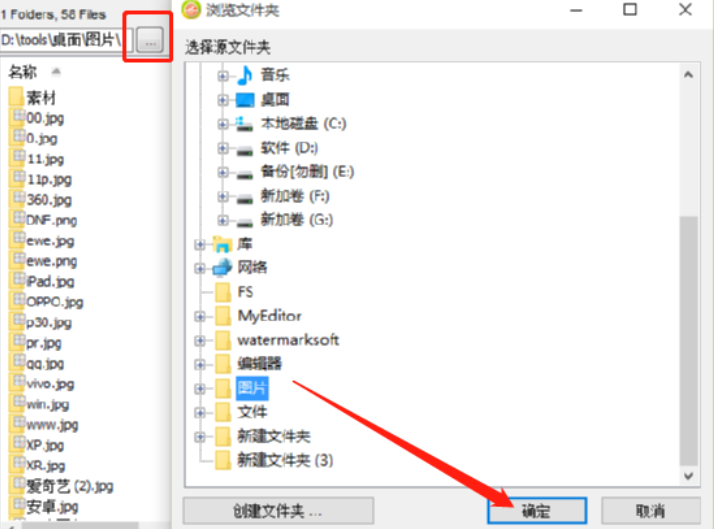
Task: Select the 软件 (D:) drive
Action: point(289,148)
